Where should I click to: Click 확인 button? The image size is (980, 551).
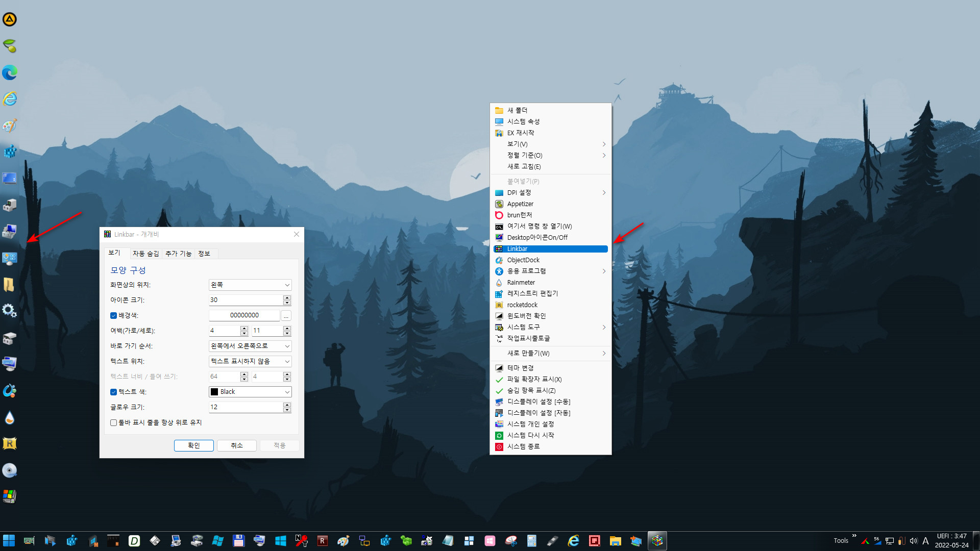[x=193, y=445]
